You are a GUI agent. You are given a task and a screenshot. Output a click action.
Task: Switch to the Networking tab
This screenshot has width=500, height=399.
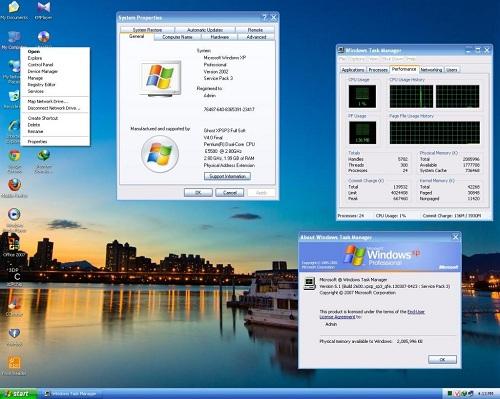431,70
